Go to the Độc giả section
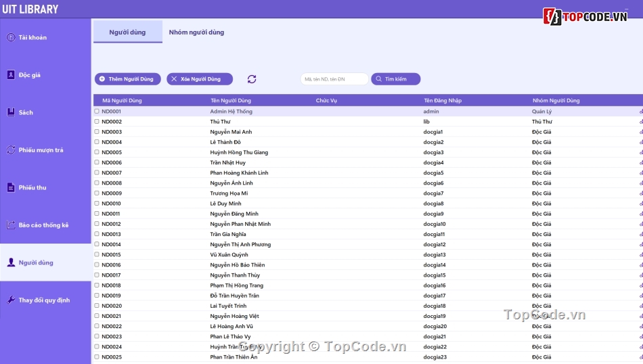The width and height of the screenshot is (643, 364). click(x=29, y=75)
